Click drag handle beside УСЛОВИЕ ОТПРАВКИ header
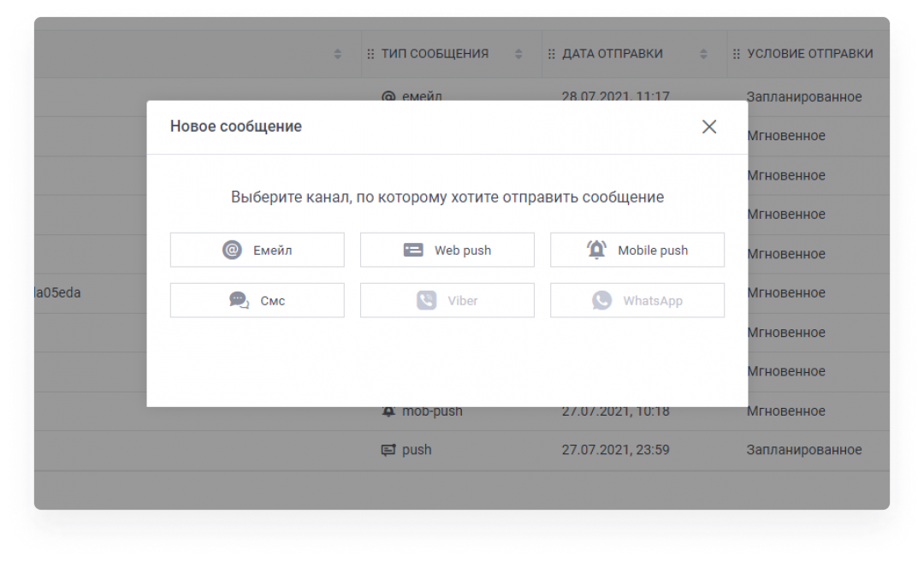The height and width of the screenshot is (561, 924). 737,54
